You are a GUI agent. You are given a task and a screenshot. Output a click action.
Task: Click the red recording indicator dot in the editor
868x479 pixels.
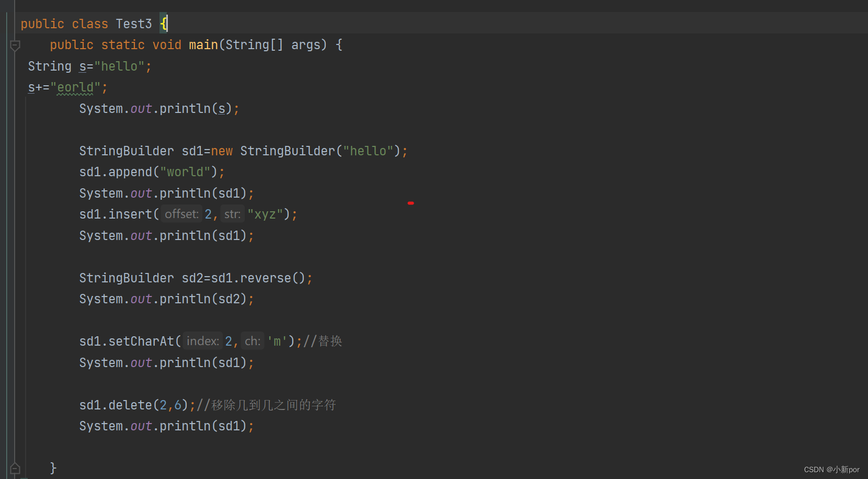click(x=411, y=203)
